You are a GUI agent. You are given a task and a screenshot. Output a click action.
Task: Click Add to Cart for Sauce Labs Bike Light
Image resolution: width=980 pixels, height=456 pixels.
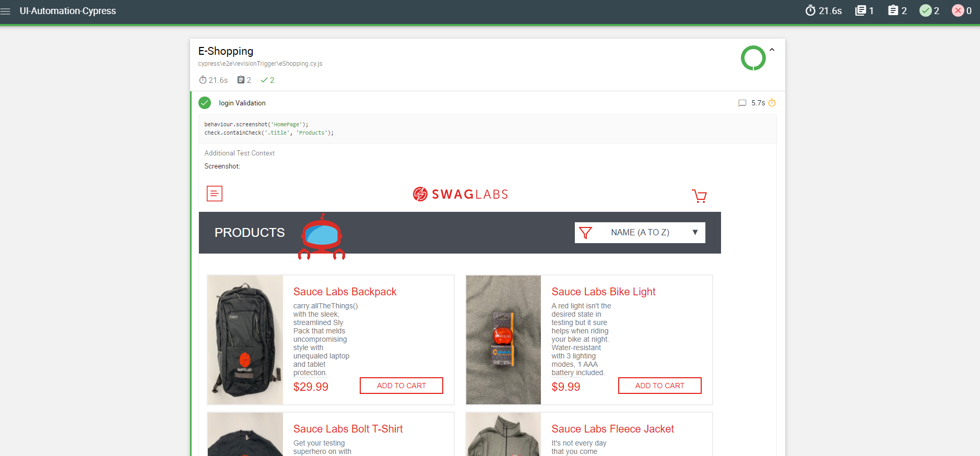coord(660,386)
